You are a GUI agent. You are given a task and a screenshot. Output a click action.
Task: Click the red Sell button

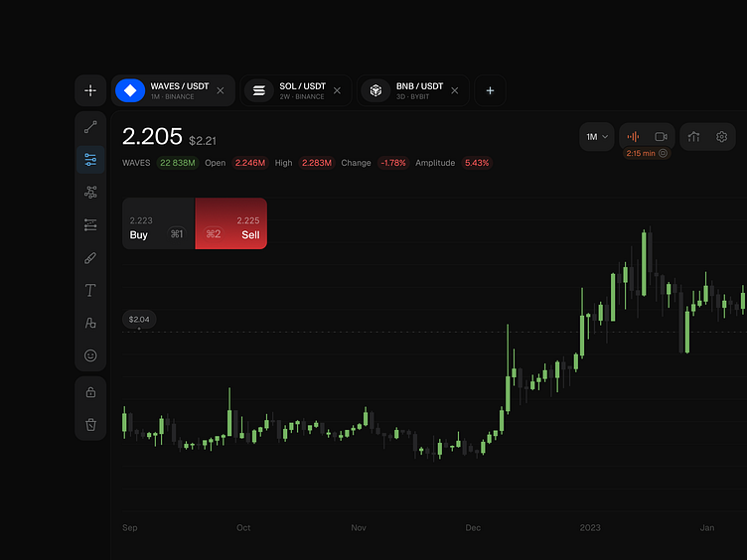point(231,223)
